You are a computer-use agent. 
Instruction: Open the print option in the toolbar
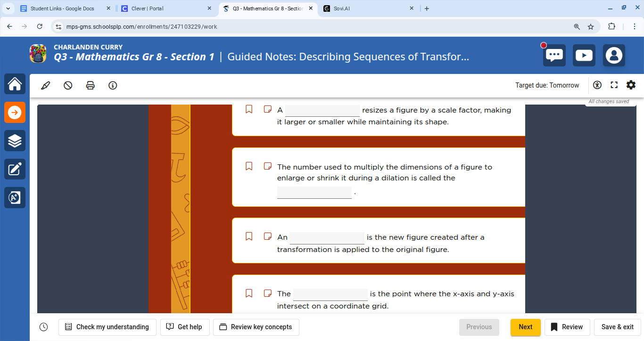click(90, 85)
